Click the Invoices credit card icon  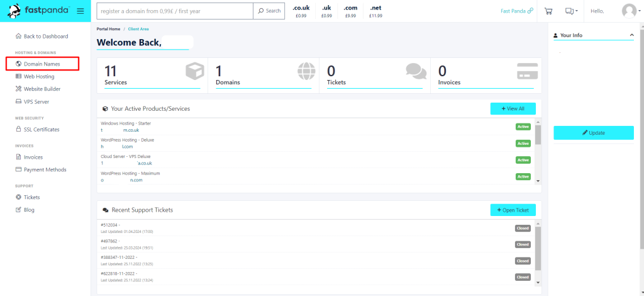click(x=526, y=71)
